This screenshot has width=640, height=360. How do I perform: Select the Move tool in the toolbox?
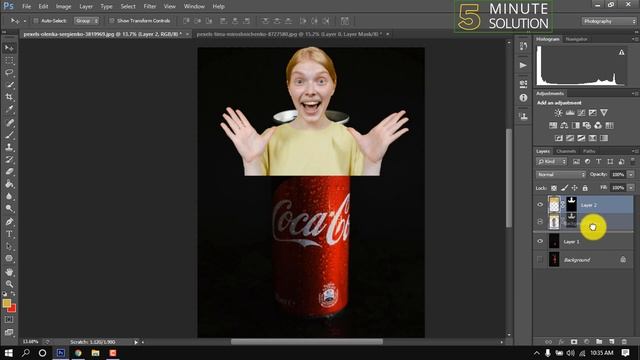(9, 48)
